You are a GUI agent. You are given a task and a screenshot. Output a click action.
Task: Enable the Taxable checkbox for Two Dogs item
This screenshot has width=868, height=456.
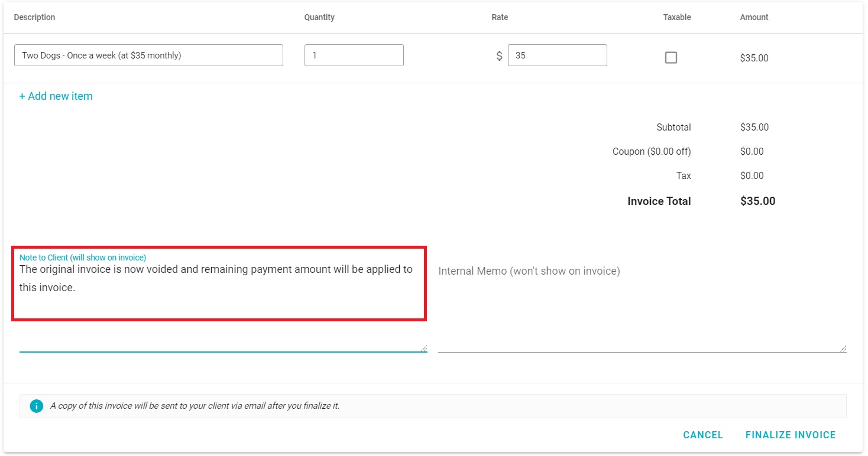pyautogui.click(x=671, y=57)
